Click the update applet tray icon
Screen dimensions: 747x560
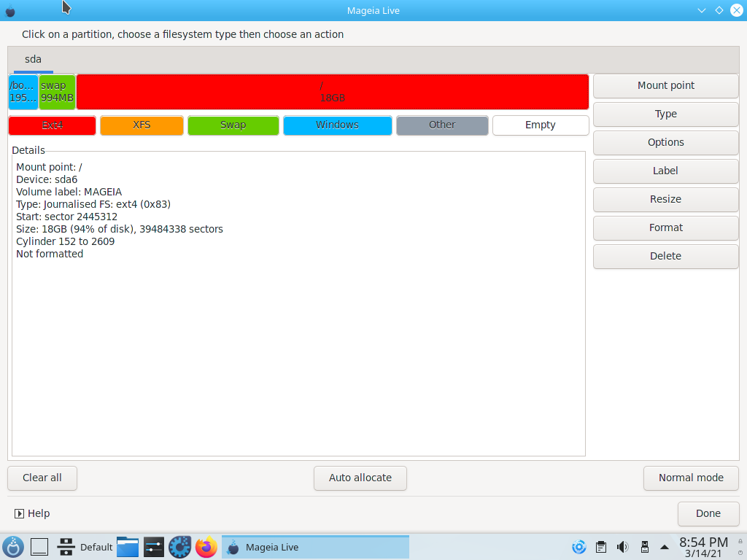tap(578, 547)
